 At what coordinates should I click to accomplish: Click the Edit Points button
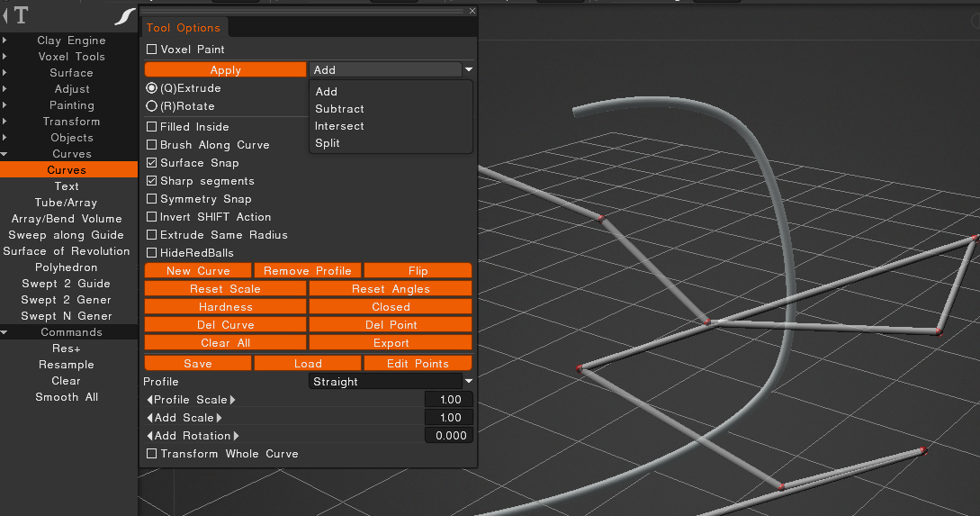pos(418,364)
